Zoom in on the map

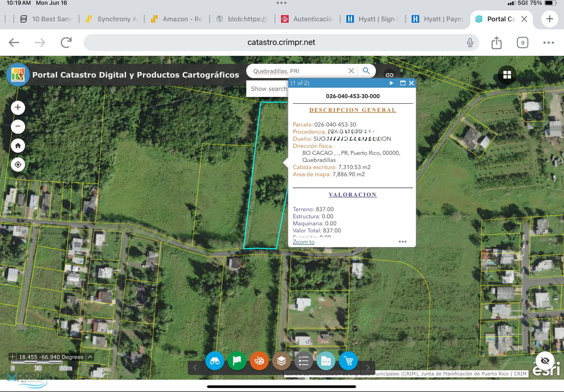18,107
